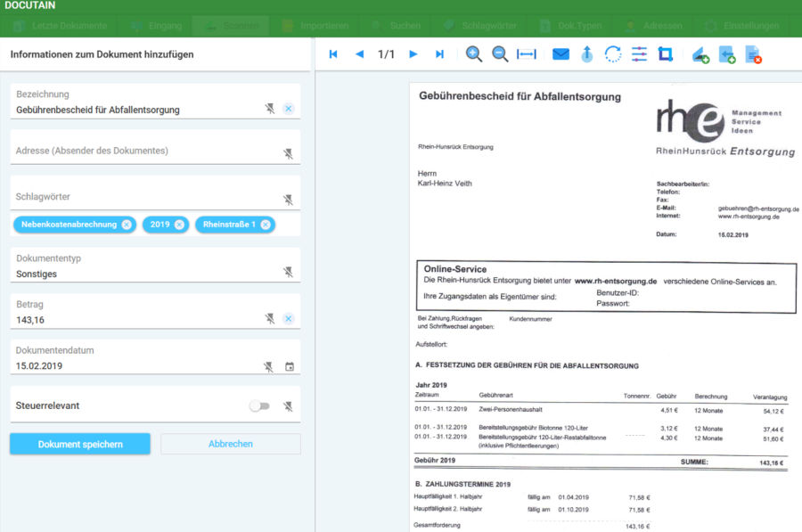Open the Adresse field to choose a sender
The width and height of the screenshot is (802, 532).
[x=134, y=151]
